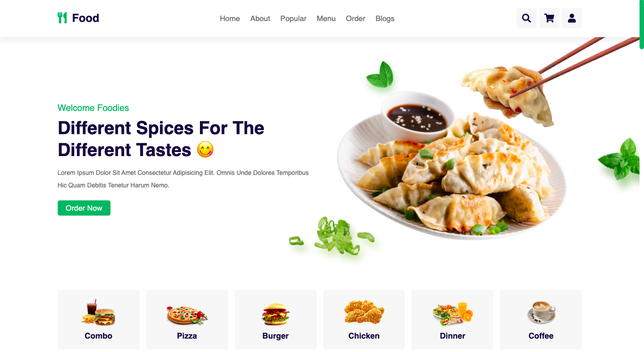Viewport: 644px width, 352px height.
Task: Open the user profile icon
Action: coord(572,18)
